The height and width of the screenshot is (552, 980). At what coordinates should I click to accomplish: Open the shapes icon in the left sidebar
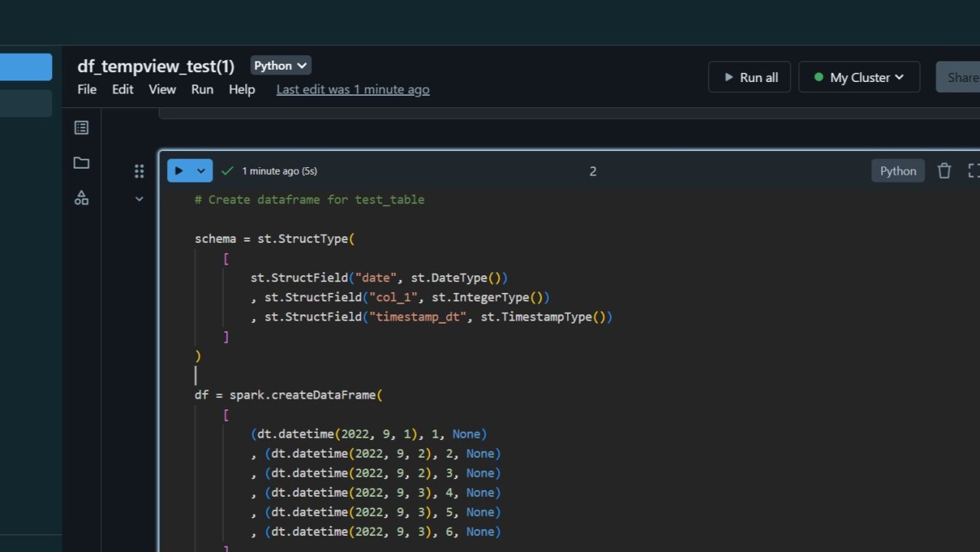click(x=81, y=198)
